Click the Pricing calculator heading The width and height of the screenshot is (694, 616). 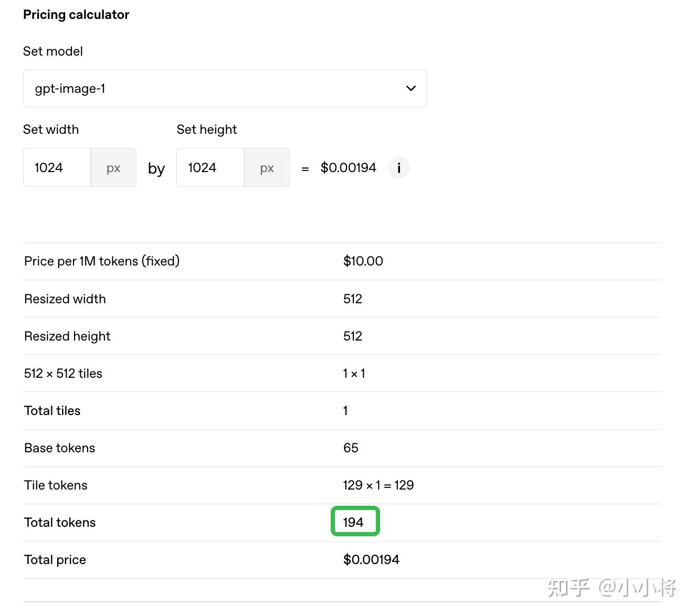pos(76,15)
